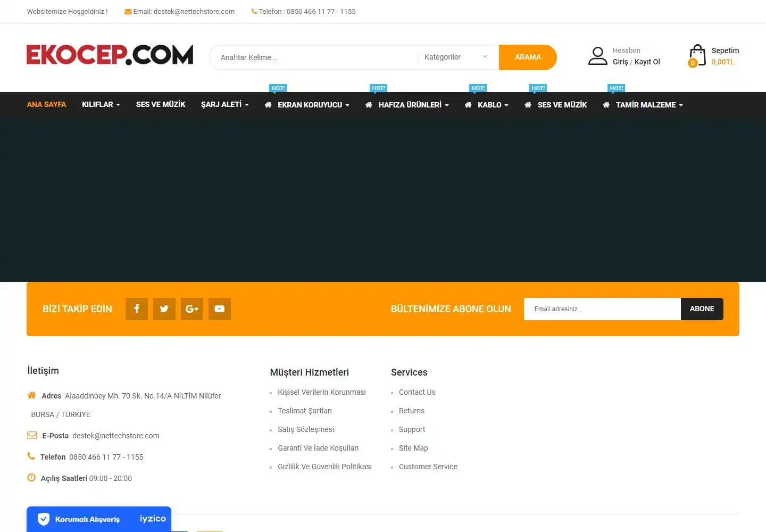
Task: Open Satış Sözleşmesi link
Action: [x=306, y=429]
